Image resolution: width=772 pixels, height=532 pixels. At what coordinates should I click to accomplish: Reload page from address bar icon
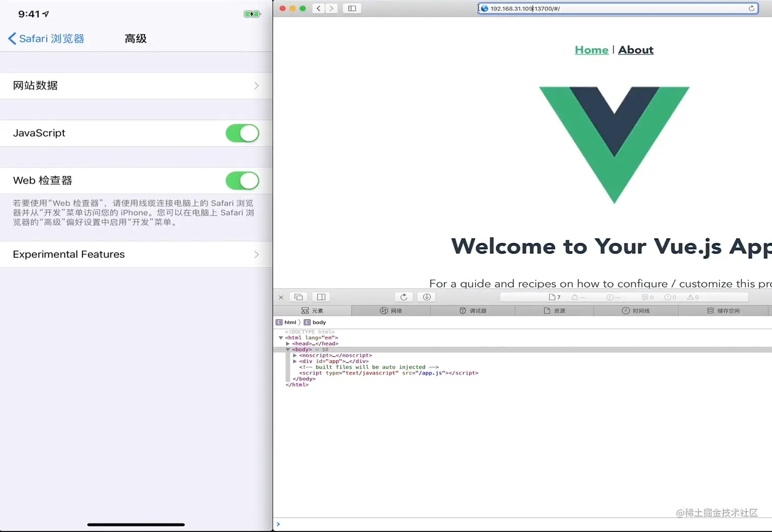click(x=751, y=8)
